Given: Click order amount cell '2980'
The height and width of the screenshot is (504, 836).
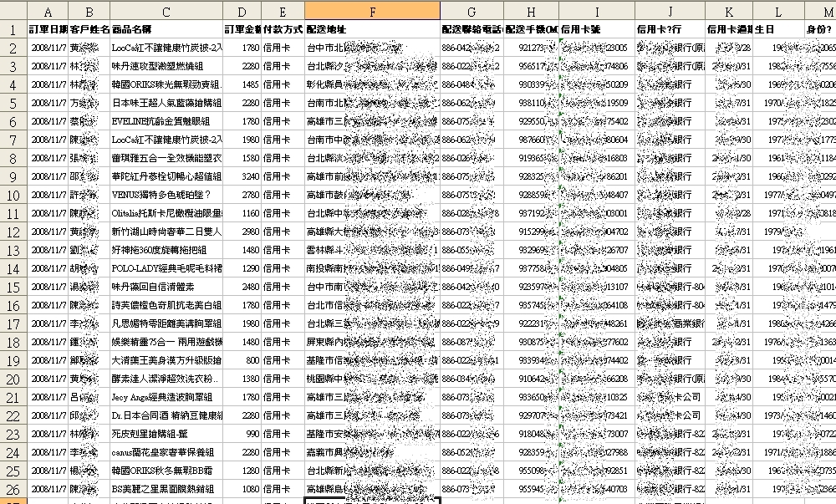Looking at the screenshot, I should tap(242, 232).
